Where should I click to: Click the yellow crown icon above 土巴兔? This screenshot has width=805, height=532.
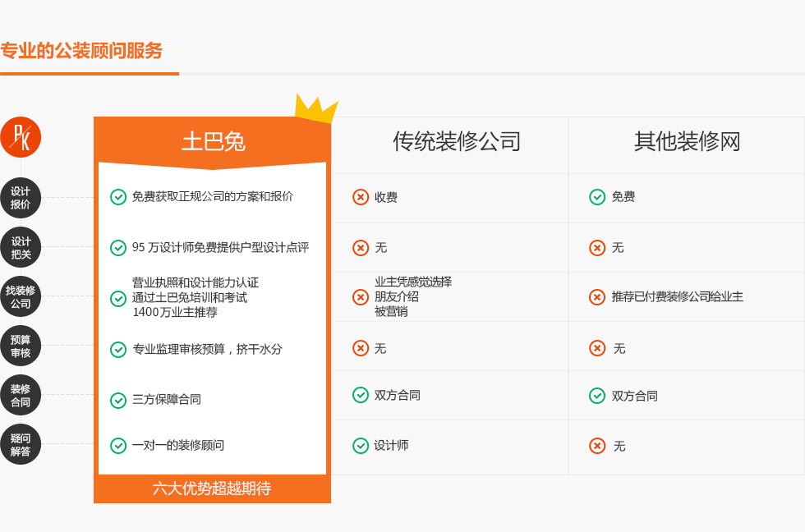click(315, 109)
